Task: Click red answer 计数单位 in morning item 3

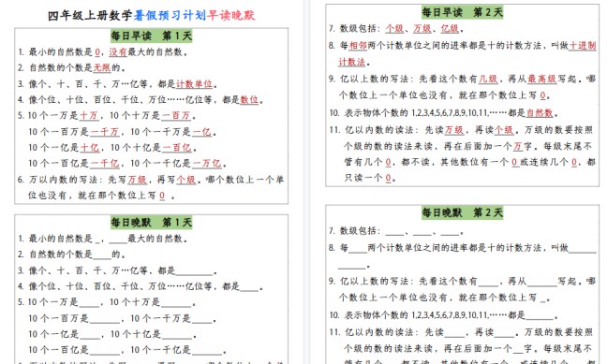Action: 194,84
